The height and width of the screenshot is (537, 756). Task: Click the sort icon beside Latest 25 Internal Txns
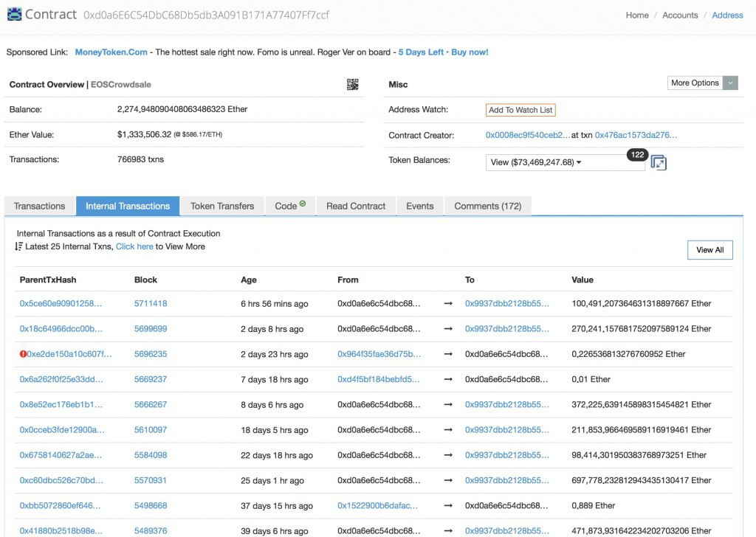pyautogui.click(x=18, y=246)
